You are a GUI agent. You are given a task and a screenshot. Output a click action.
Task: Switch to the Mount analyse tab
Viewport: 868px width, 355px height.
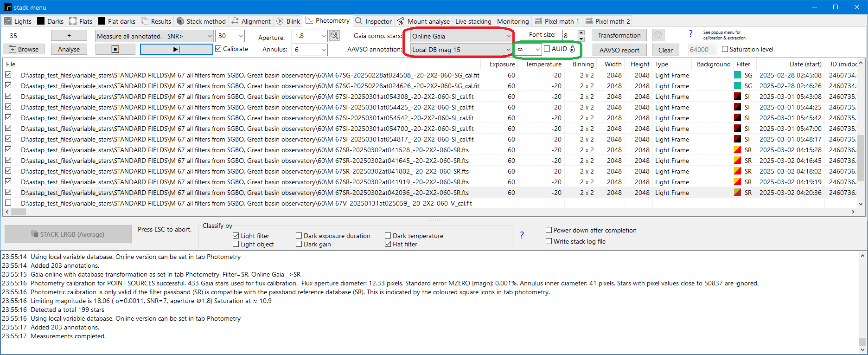click(423, 21)
